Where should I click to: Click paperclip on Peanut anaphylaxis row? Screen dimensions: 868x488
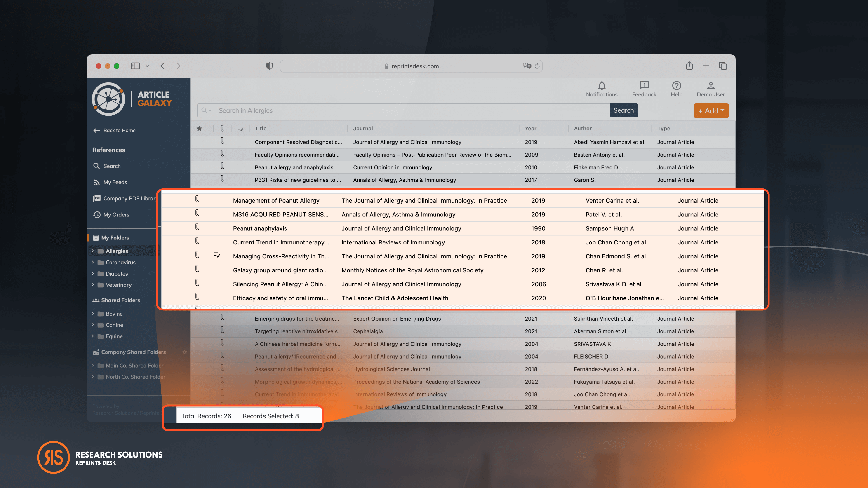click(197, 227)
